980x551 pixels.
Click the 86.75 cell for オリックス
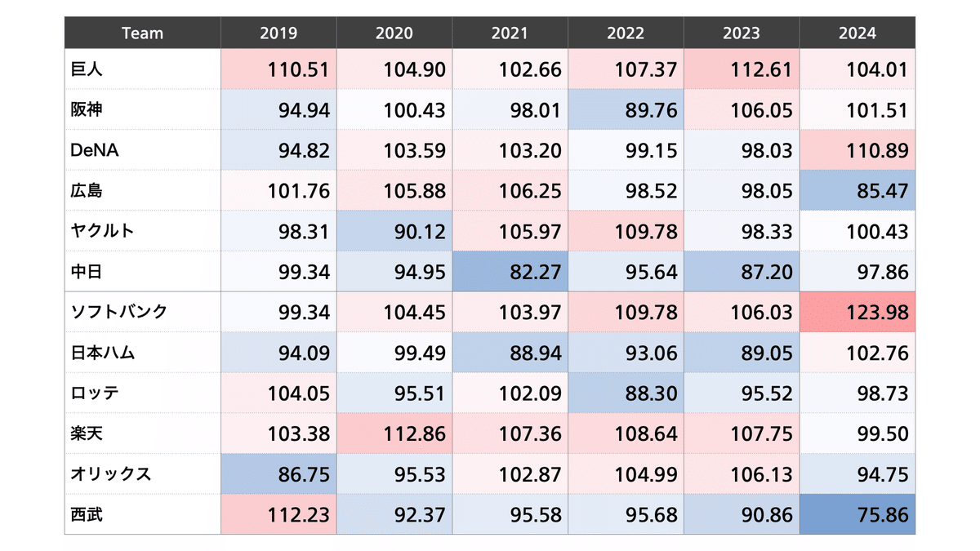point(278,474)
